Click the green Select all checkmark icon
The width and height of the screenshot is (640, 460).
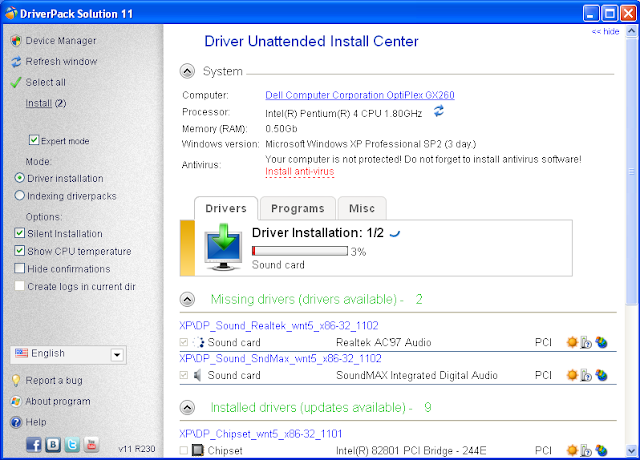coord(16,82)
